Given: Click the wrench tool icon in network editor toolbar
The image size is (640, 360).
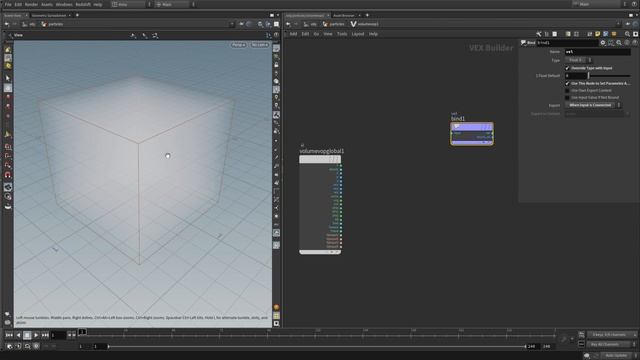Looking at the screenshot, I should (x=539, y=34).
